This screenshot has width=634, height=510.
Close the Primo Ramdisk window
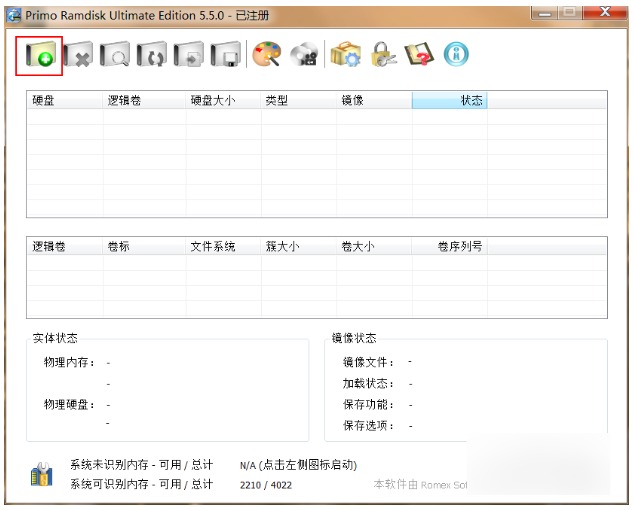[x=605, y=12]
